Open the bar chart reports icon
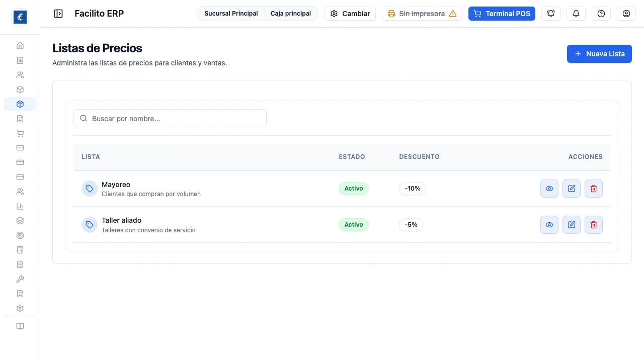 [20, 206]
